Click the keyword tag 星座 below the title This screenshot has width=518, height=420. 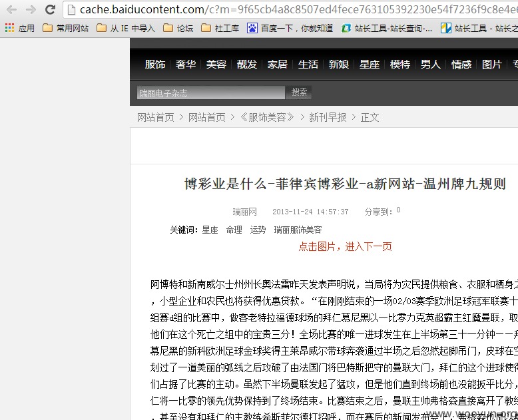[210, 230]
